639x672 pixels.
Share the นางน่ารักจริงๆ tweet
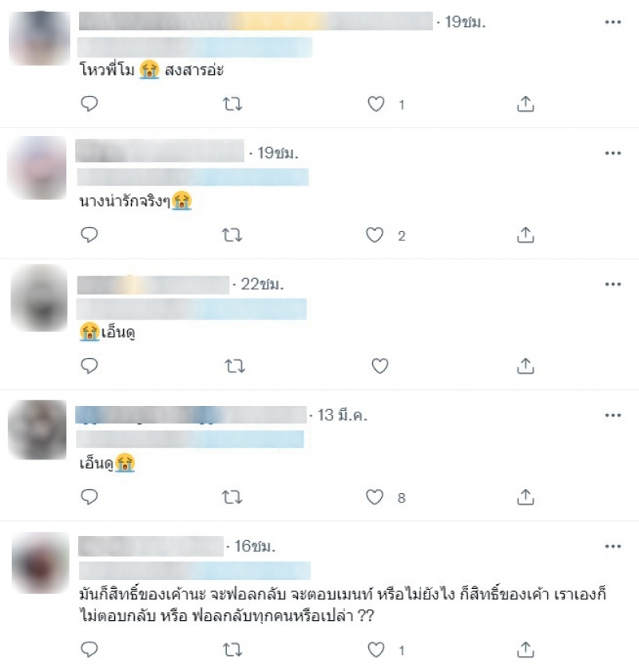526,235
